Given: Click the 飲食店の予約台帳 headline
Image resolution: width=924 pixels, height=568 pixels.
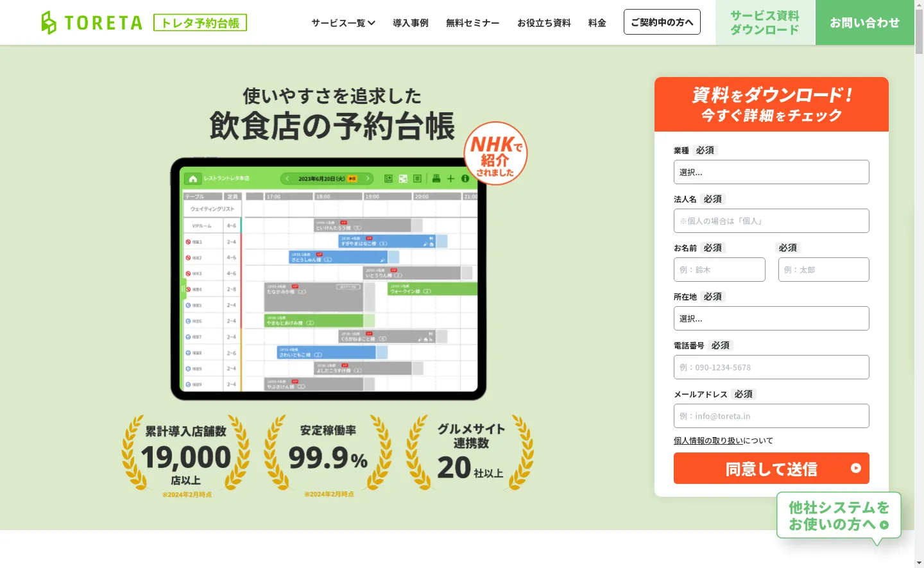Looking at the screenshot, I should click(x=332, y=126).
